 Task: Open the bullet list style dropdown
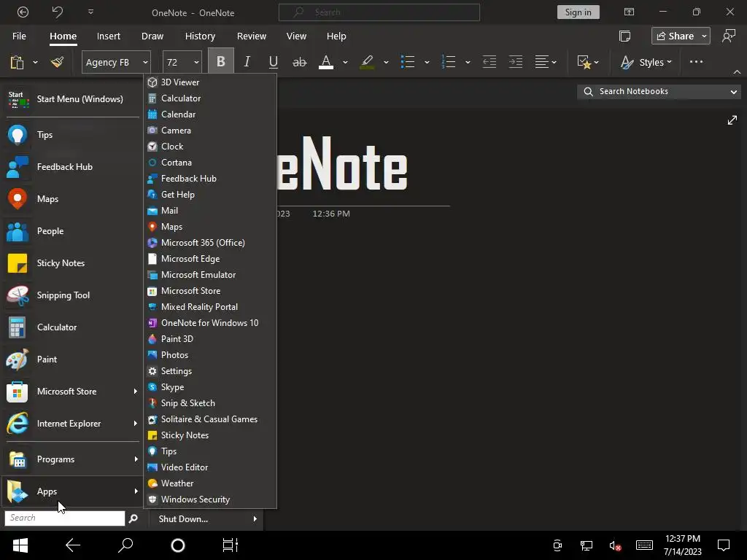427,62
